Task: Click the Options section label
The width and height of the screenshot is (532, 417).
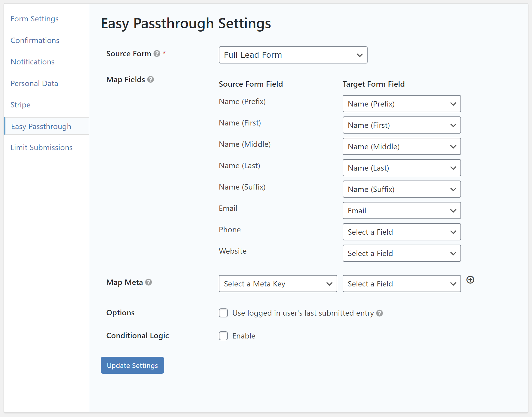Action: coord(121,313)
